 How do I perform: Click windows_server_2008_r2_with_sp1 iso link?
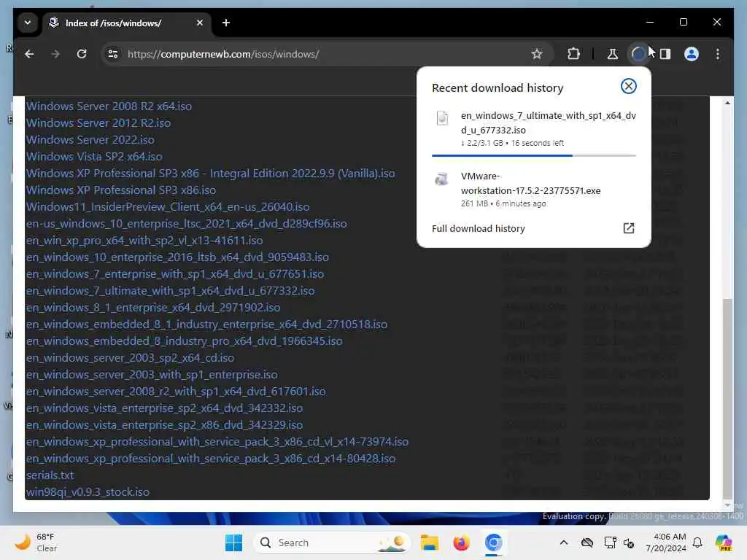[x=176, y=391]
